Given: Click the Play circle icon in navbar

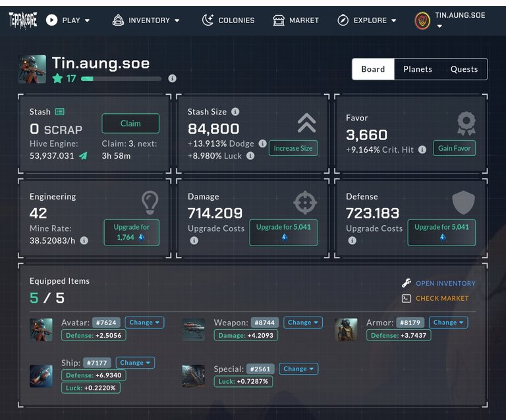Looking at the screenshot, I should (x=51, y=20).
